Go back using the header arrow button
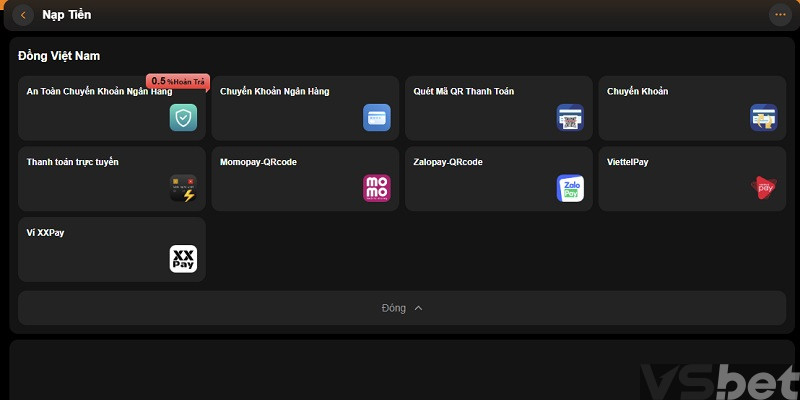 click(24, 15)
